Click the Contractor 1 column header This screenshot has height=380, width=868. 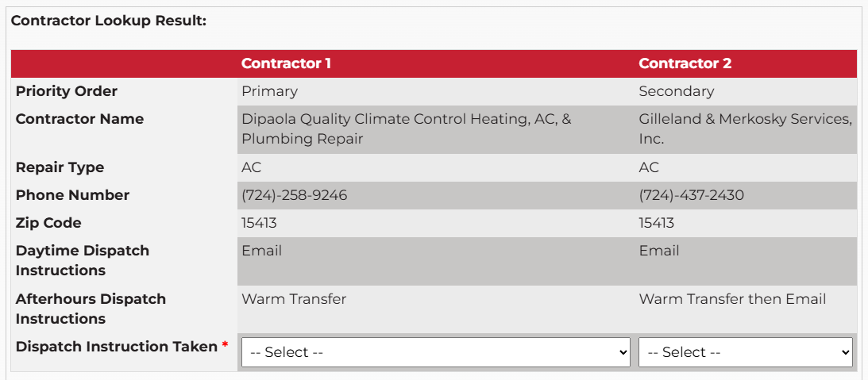286,63
